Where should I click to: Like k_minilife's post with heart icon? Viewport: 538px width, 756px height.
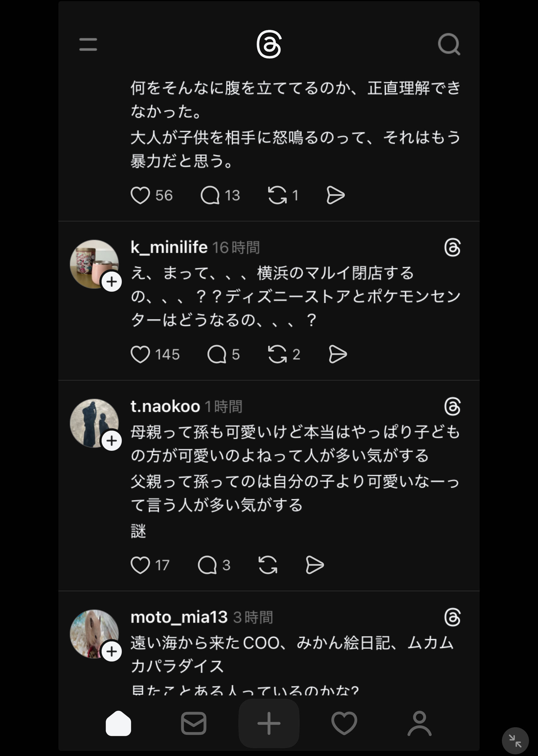(x=140, y=354)
